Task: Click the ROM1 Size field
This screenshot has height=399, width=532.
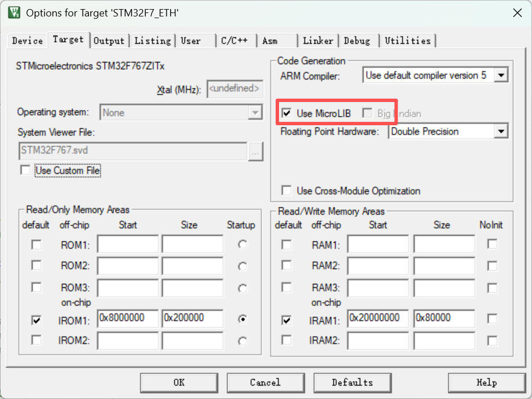Action: (192, 244)
